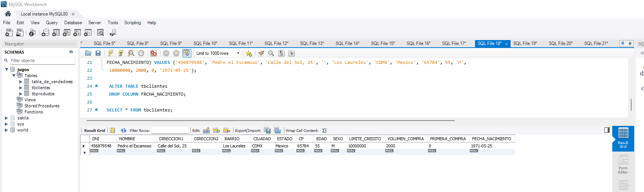The height and width of the screenshot is (192, 644).
Task: Open SQL script file in new tab icon
Action: [x=20, y=33]
